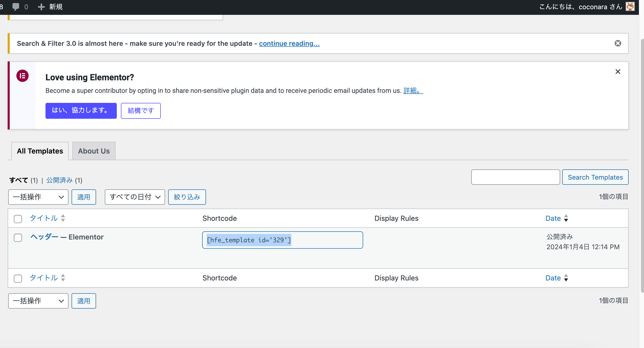Image resolution: width=644 pixels, height=348 pixels.
Task: Open the continue reading link
Action: pos(289,43)
